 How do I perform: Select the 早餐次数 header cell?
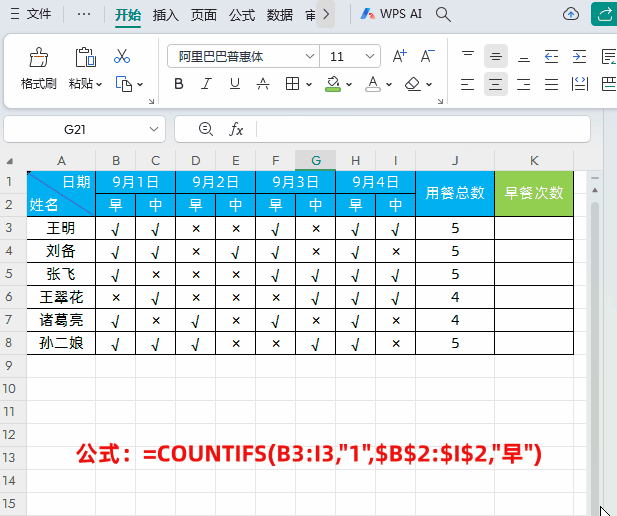coord(534,194)
